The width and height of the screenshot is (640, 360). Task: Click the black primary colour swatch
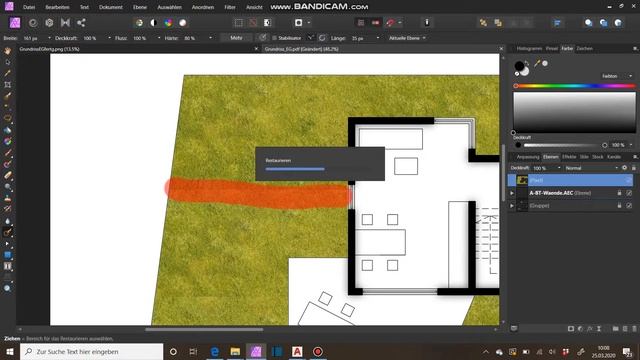[519, 66]
